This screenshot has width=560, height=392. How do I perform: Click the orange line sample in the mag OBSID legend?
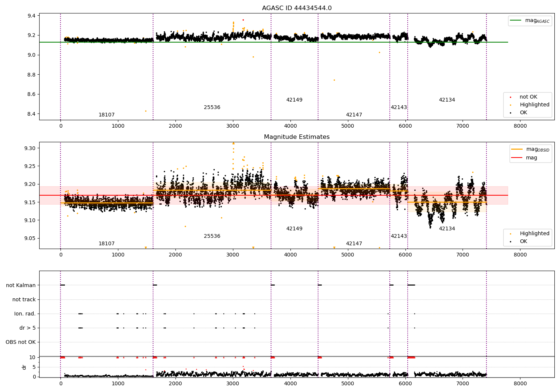(517, 149)
